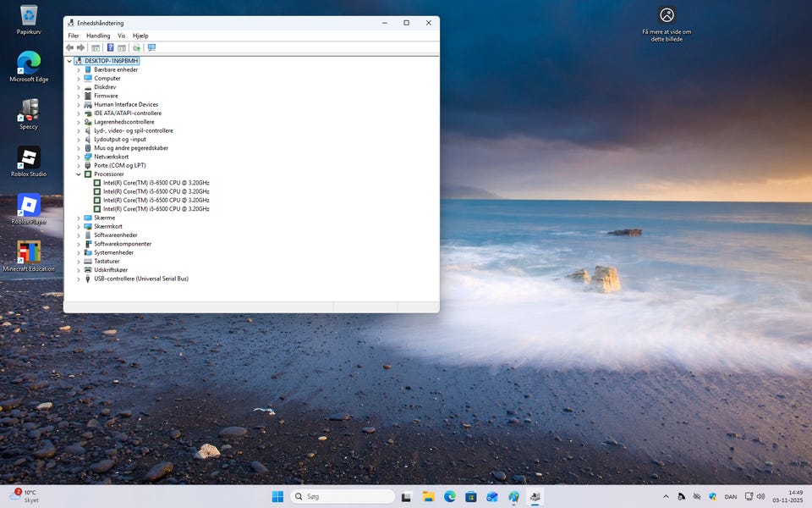Expand the Netværkskort category

(x=79, y=157)
